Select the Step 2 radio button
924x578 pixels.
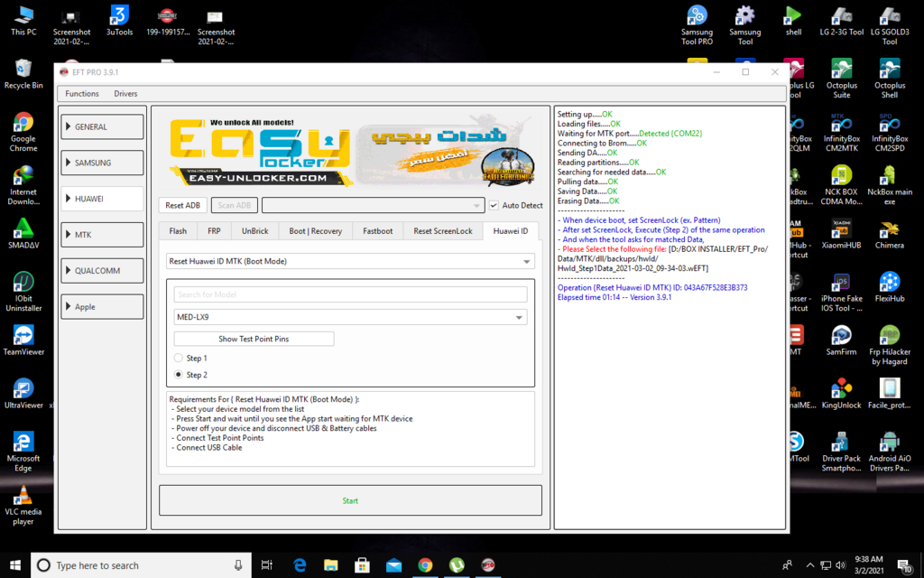click(178, 375)
